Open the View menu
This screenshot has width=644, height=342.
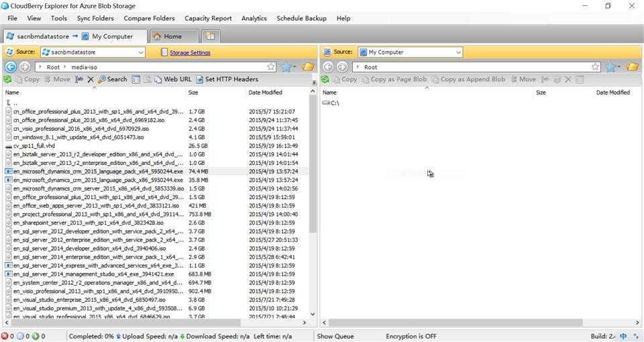point(34,18)
